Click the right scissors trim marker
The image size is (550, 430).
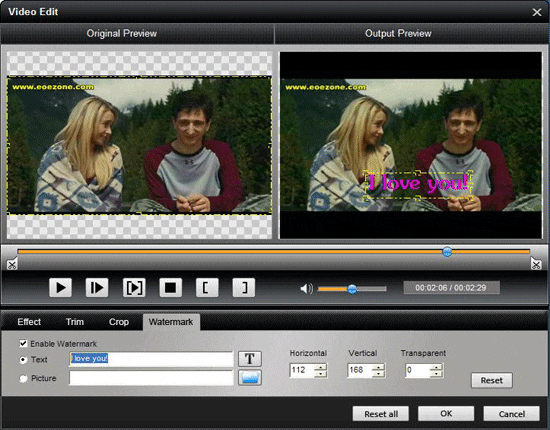point(536,263)
